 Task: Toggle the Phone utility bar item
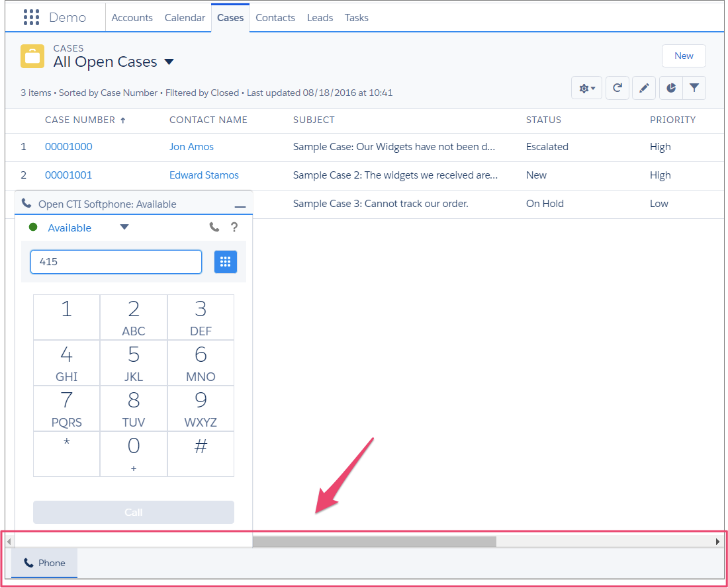pyautogui.click(x=44, y=563)
